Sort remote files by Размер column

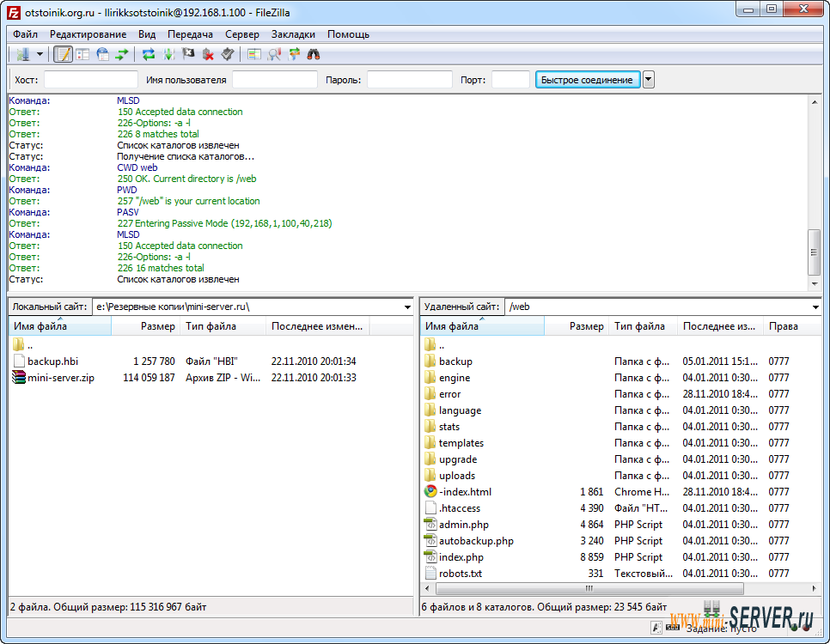[x=577, y=326]
